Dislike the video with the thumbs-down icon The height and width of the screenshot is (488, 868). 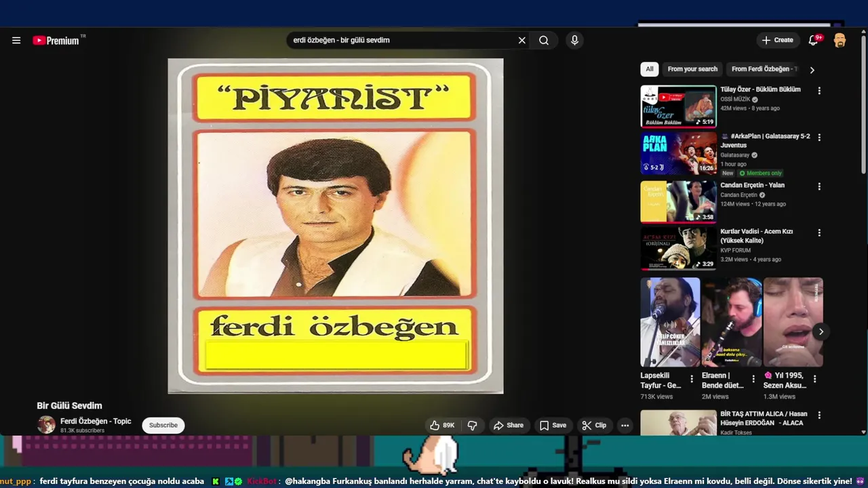[473, 426]
